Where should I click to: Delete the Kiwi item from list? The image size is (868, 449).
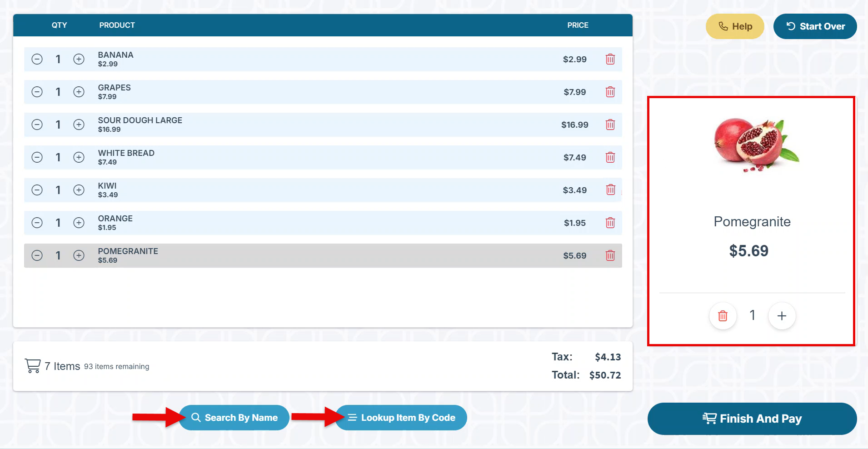click(610, 190)
